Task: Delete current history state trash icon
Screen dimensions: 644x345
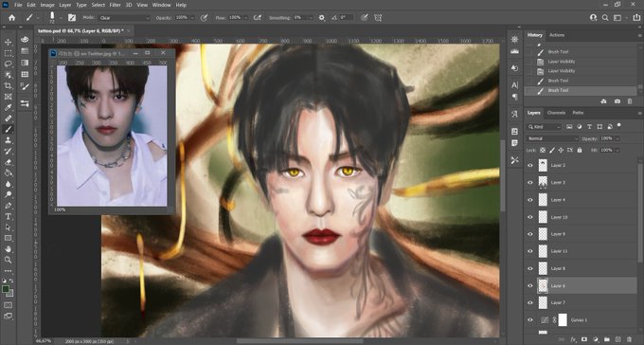Action: coord(630,101)
